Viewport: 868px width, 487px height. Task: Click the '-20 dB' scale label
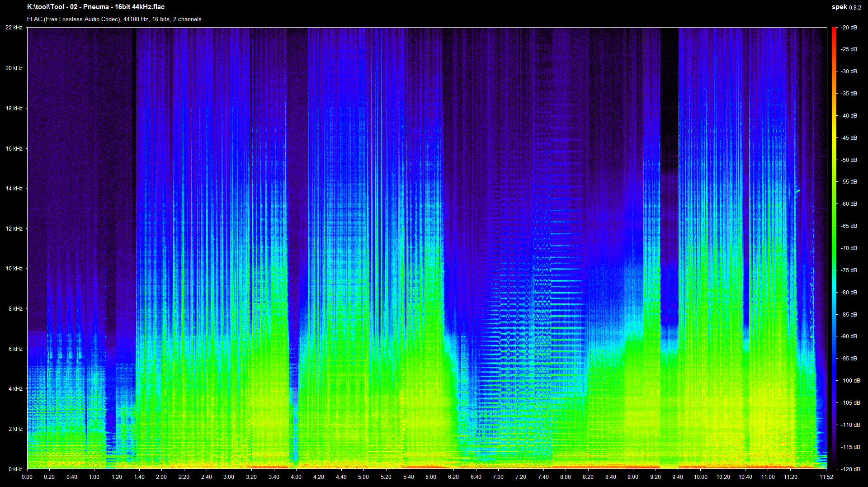pos(849,28)
